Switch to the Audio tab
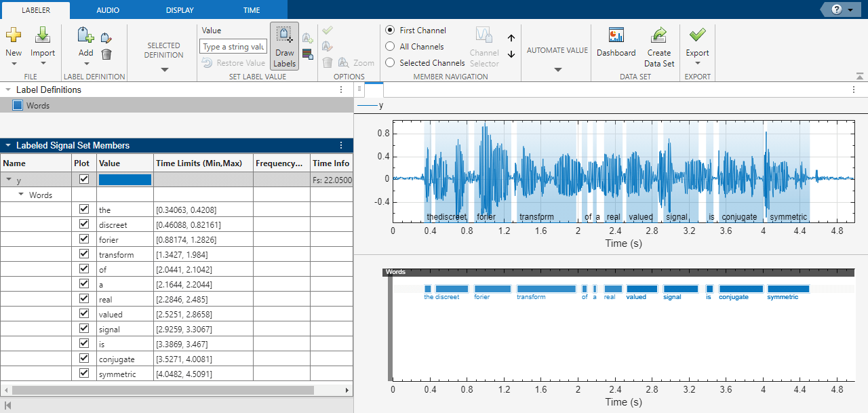The width and height of the screenshot is (868, 413). 108,10
